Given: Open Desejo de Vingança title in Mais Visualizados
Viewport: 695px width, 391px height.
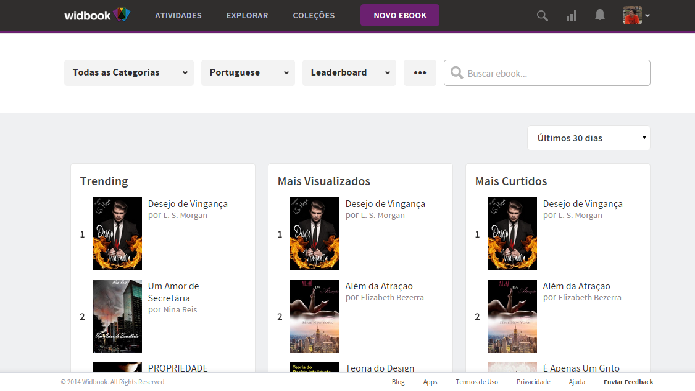Looking at the screenshot, I should click(x=385, y=204).
